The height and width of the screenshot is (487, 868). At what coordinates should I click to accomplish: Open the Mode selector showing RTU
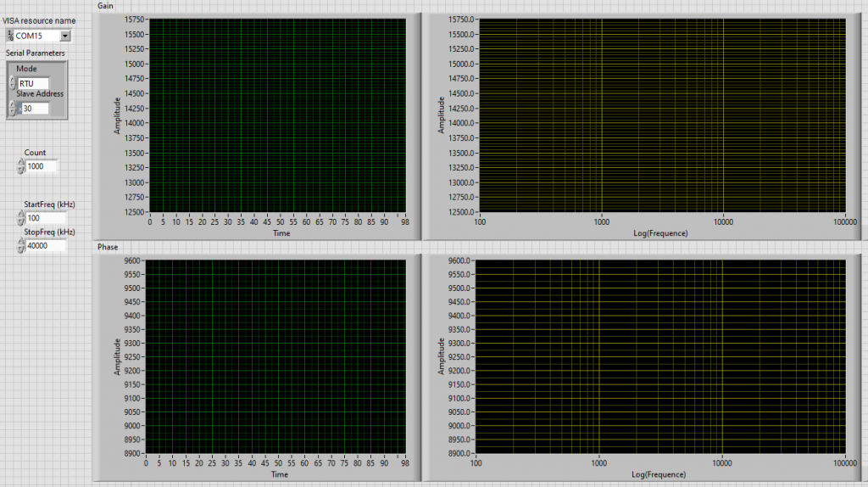tap(33, 83)
